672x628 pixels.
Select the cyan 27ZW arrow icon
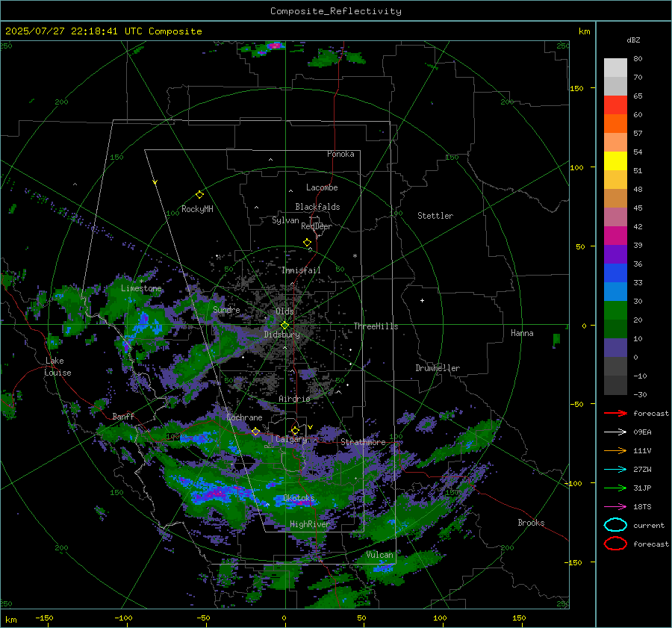tap(615, 470)
